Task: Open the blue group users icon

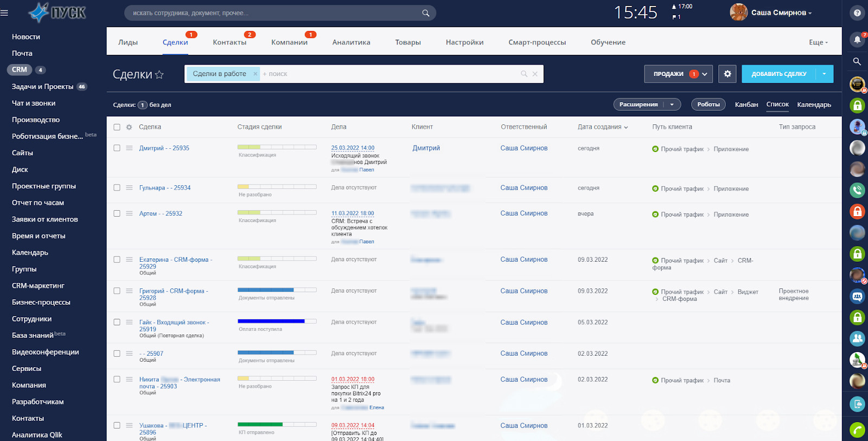Action: click(857, 338)
